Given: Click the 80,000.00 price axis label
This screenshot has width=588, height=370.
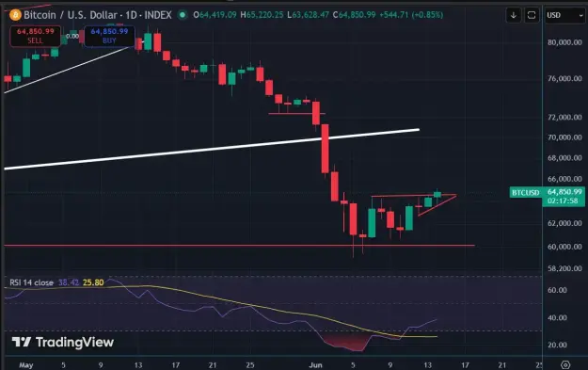Looking at the screenshot, I should pos(564,42).
